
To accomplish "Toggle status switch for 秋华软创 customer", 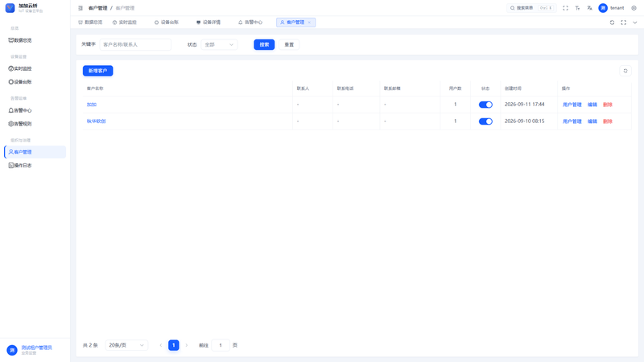I will pos(485,121).
